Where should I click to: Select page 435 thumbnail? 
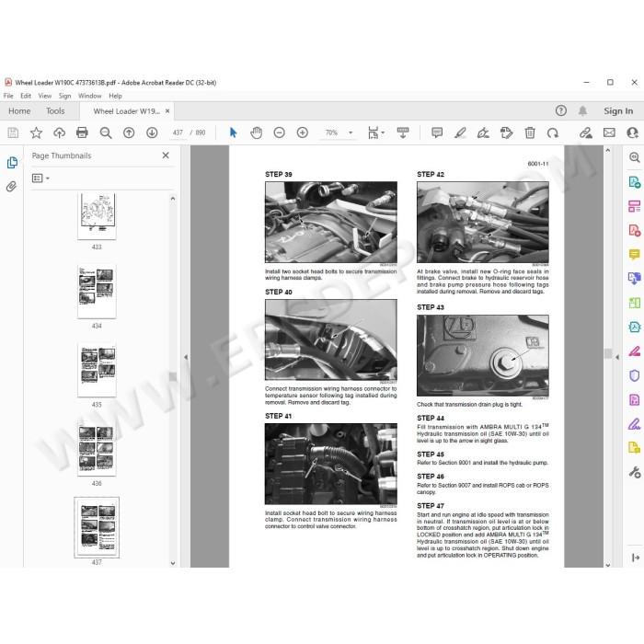click(97, 371)
